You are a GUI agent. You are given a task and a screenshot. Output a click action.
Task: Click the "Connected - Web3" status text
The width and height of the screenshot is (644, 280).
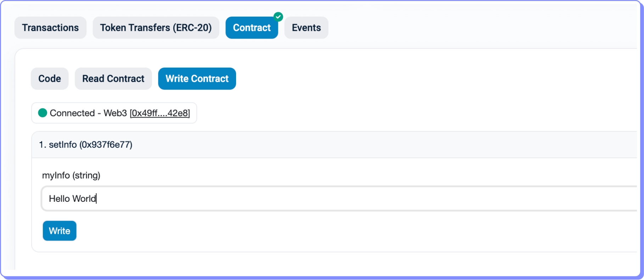point(88,113)
